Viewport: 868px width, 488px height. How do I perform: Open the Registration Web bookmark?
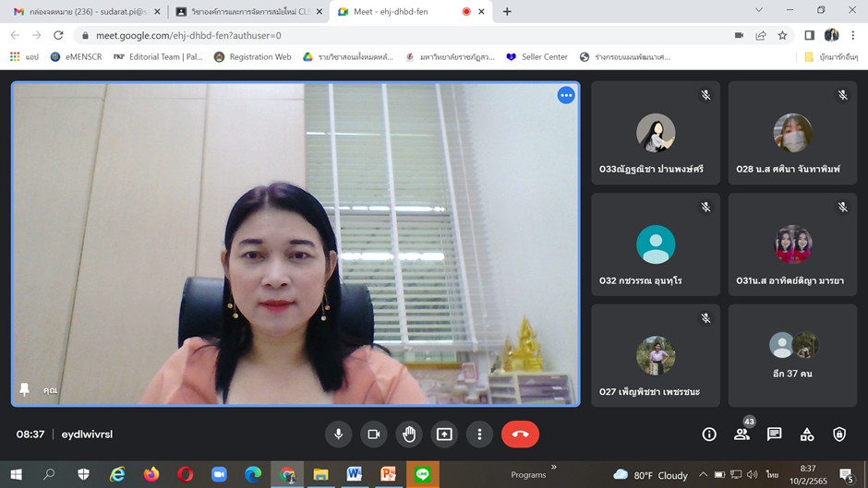[x=252, y=57]
